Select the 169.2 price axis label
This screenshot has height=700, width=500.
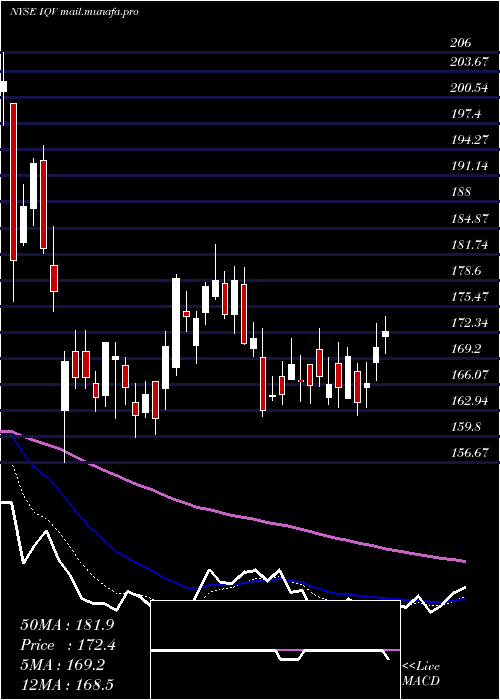click(466, 348)
